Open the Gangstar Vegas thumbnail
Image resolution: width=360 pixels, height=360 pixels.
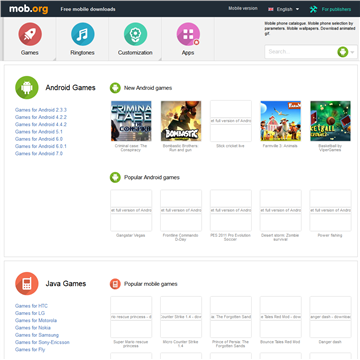[x=131, y=210]
